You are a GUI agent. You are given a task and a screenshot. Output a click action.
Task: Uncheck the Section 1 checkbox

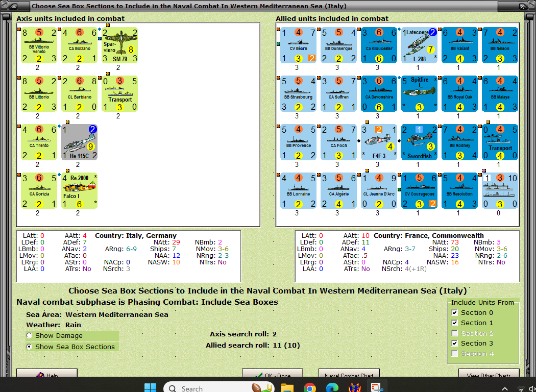pos(454,323)
